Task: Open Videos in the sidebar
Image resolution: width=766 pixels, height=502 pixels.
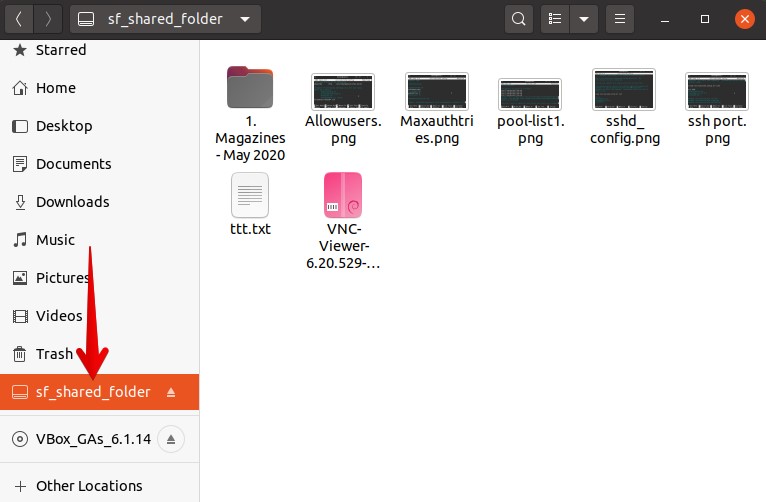Action: 100,316
